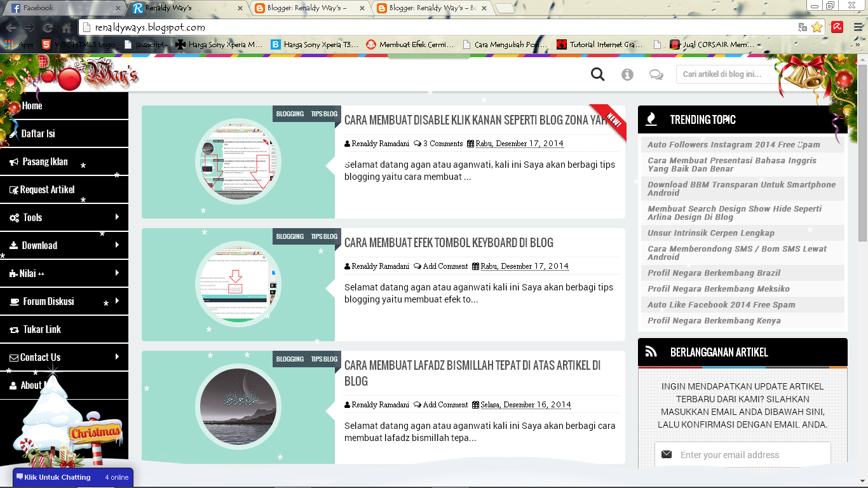Click the page vertical scrollbar

click(862, 152)
